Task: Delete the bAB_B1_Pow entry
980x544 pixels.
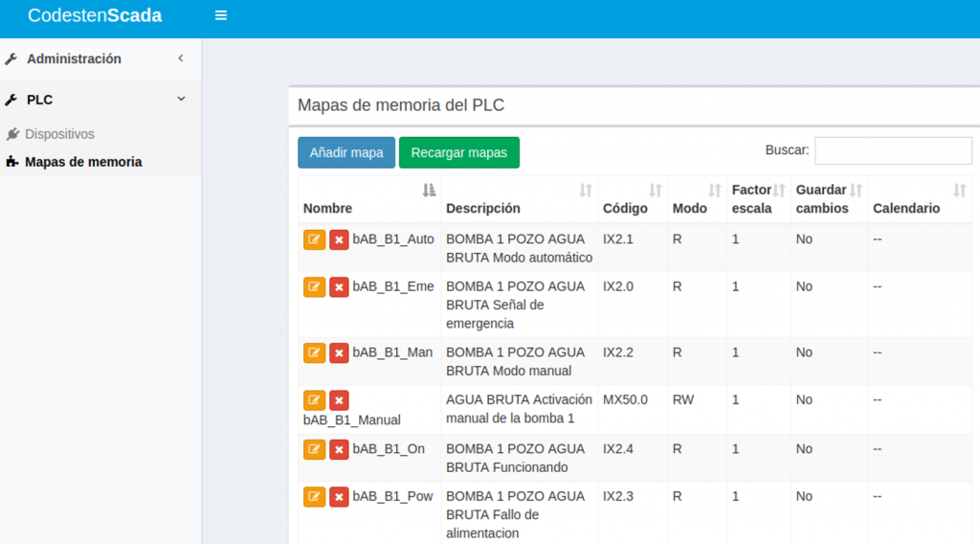Action: click(x=339, y=496)
